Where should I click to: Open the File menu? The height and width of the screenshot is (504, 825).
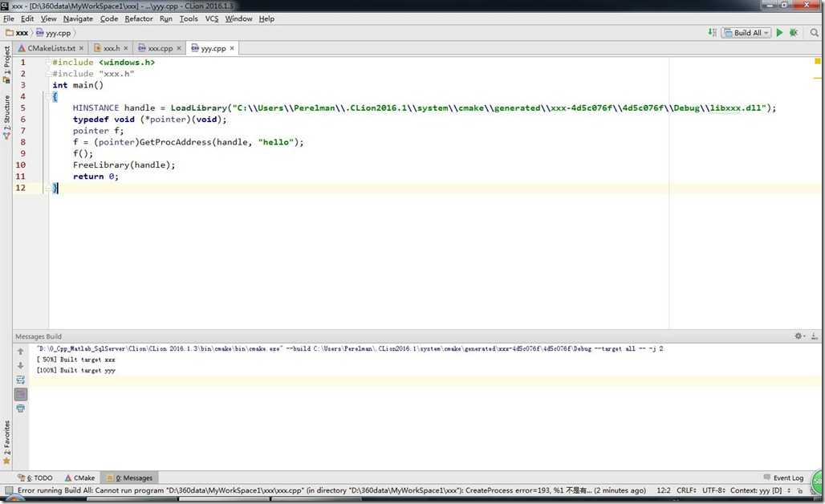coord(8,18)
